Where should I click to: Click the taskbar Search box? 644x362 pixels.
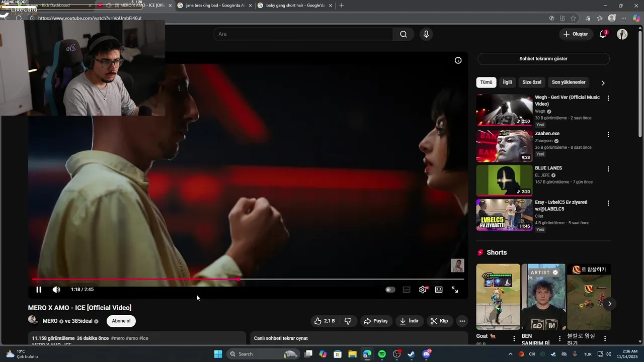263,354
